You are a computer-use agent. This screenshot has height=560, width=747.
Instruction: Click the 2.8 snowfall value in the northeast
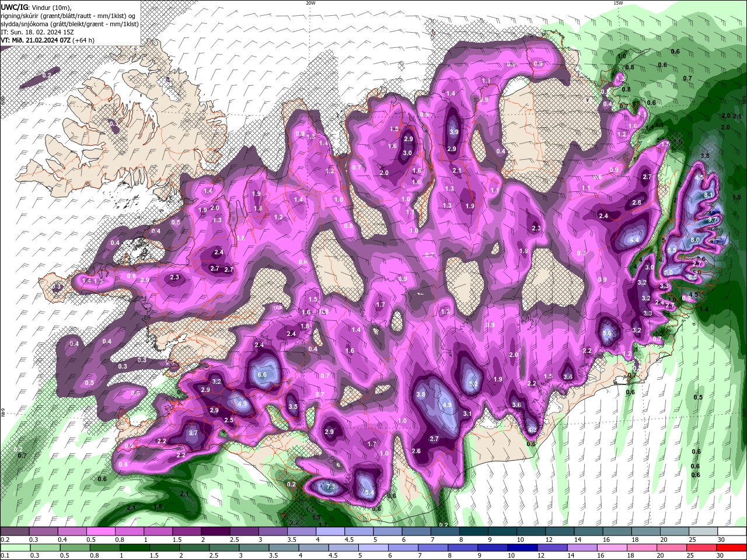click(637, 202)
